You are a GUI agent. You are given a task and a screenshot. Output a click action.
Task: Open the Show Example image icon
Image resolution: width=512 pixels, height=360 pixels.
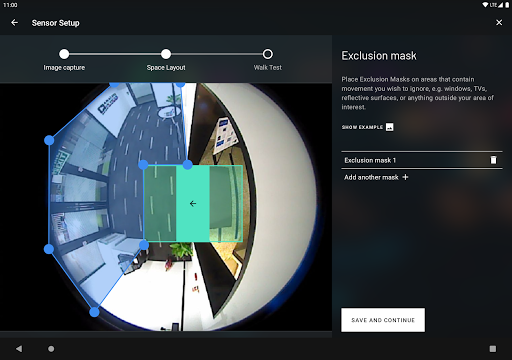389,127
